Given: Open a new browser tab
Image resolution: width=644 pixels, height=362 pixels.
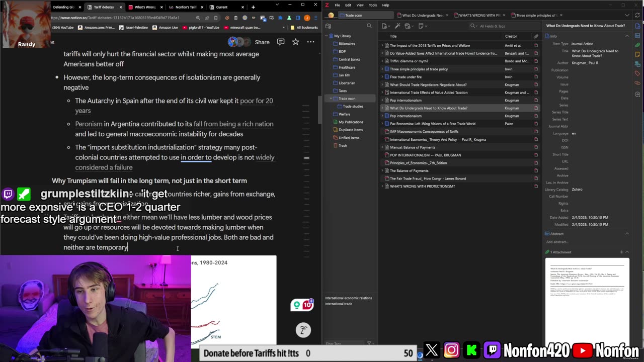Looking at the screenshot, I should pos(253,7).
